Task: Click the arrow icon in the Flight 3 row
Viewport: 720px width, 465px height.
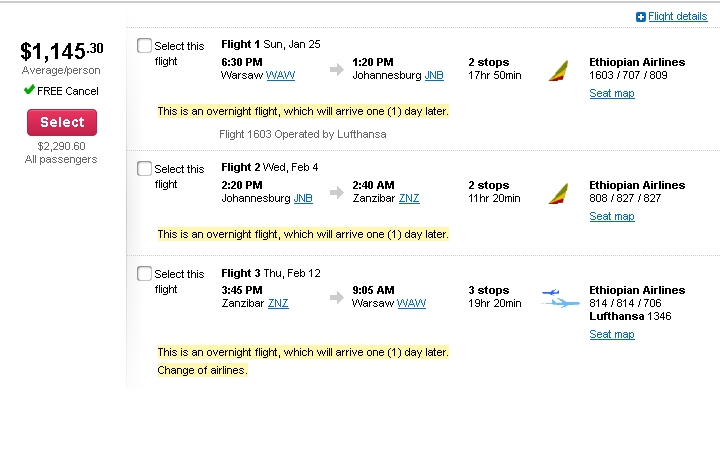Action: 337,297
